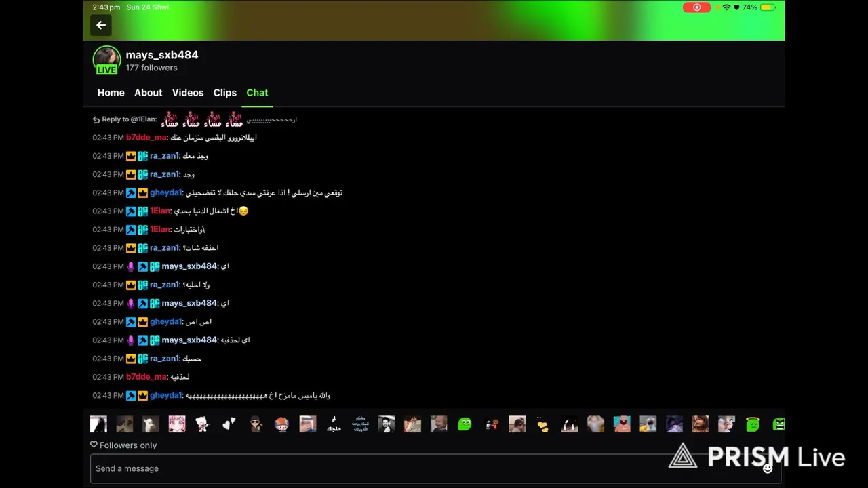This screenshot has height=488, width=868.
Task: Pick the green blob emote
Action: tap(465, 424)
